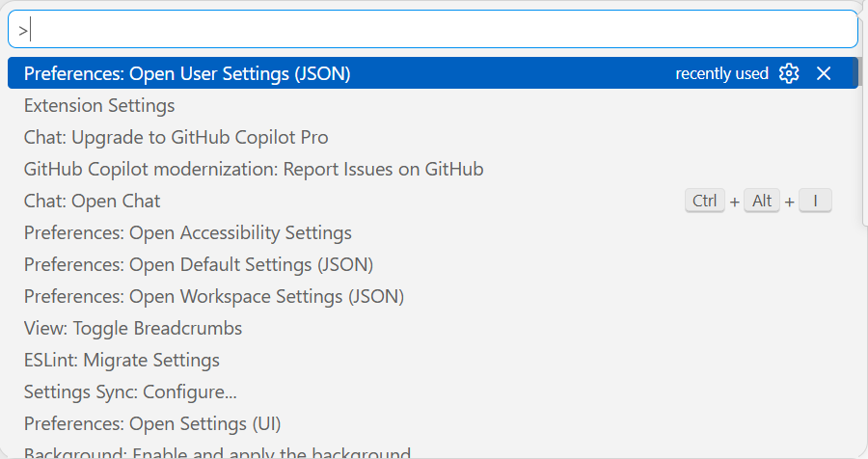The height and width of the screenshot is (459, 868).
Task: Click the I key keybinding badge
Action: pyautogui.click(x=815, y=201)
